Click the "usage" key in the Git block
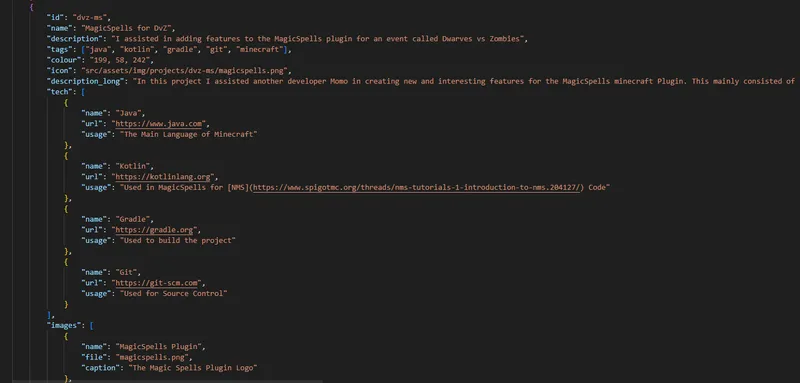The width and height of the screenshot is (800, 383). (96, 294)
